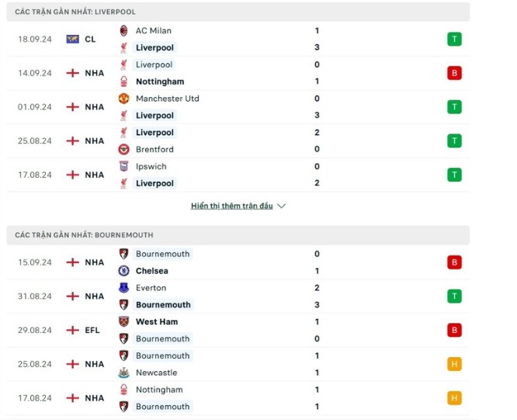Click the Chelsea club crest

click(123, 271)
